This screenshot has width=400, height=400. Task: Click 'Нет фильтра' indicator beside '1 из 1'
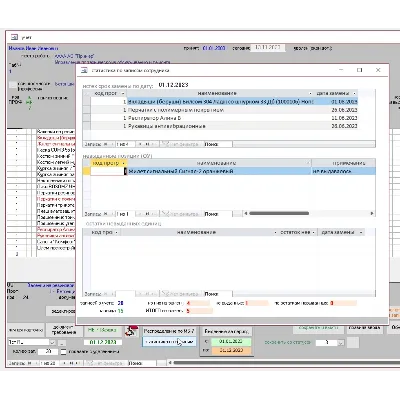click(x=181, y=214)
